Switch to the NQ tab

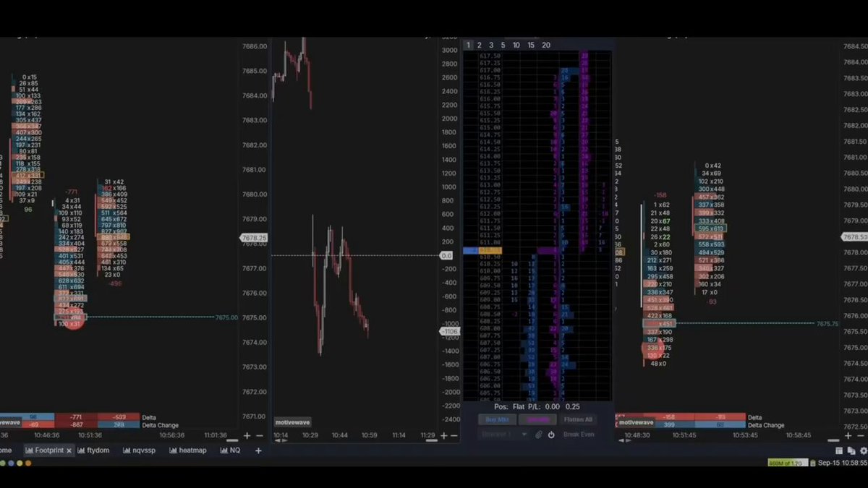click(230, 450)
